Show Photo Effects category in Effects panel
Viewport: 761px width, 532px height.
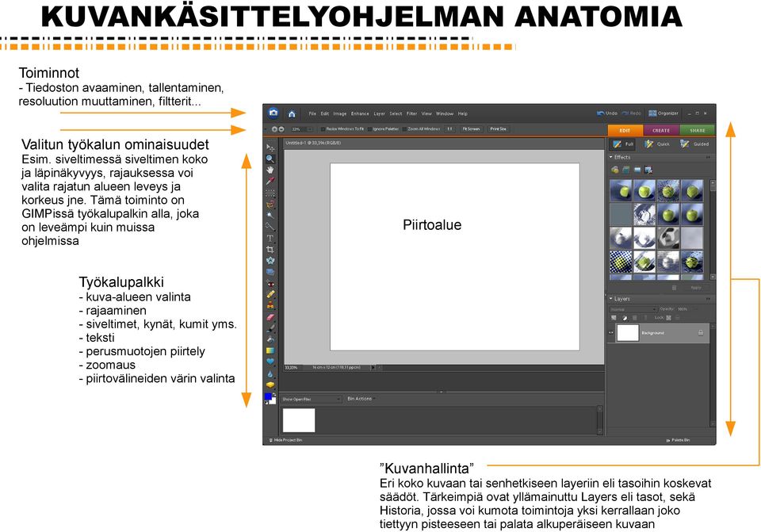click(637, 170)
